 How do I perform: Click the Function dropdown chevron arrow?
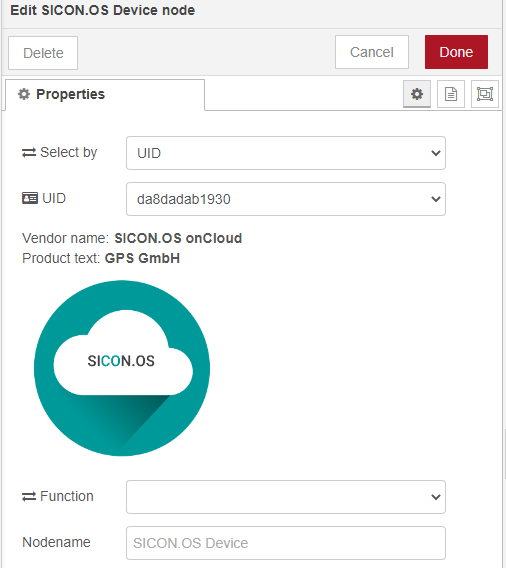[436, 497]
